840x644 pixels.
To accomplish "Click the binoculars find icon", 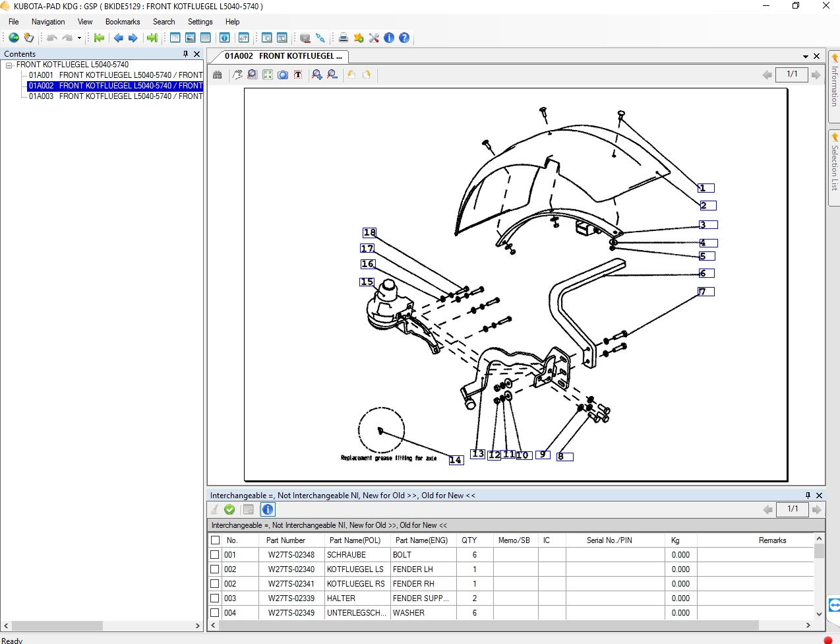I will click(x=218, y=75).
